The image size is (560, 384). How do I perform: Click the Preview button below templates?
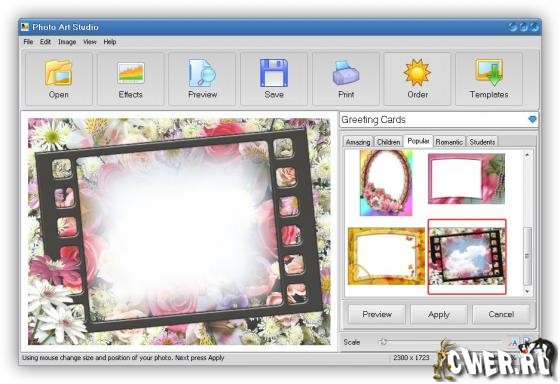[377, 314]
